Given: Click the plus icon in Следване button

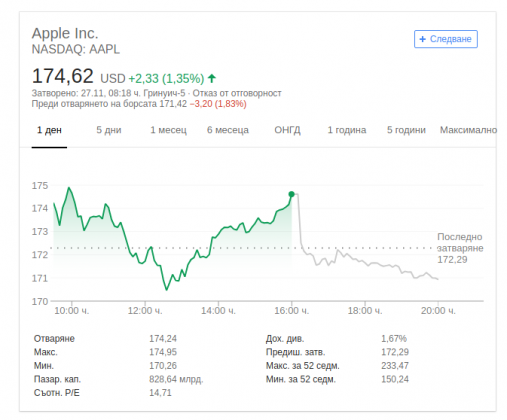Looking at the screenshot, I should 422,39.
